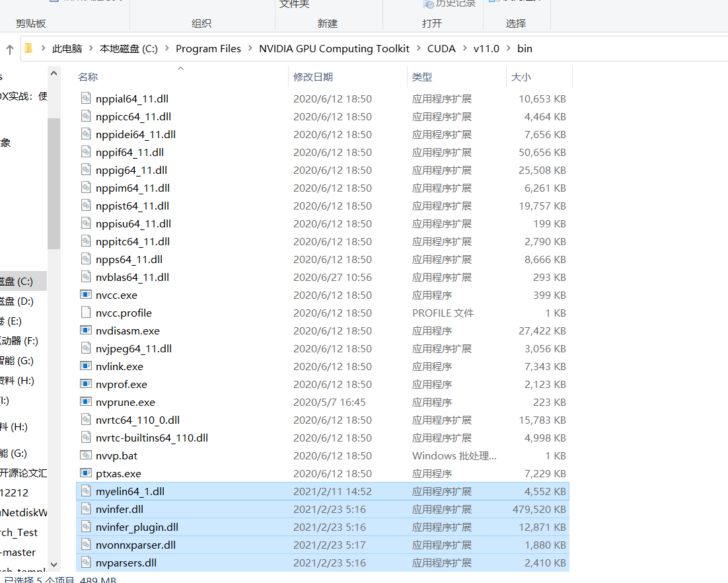Click the PROFILE 文件 type cell
Image resolution: width=728 pixels, height=583 pixels.
click(443, 313)
